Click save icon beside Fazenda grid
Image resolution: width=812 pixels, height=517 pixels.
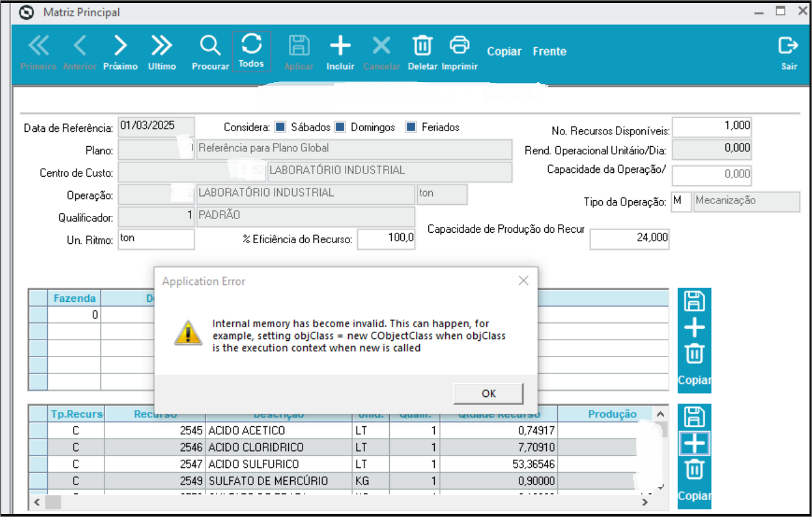point(694,301)
